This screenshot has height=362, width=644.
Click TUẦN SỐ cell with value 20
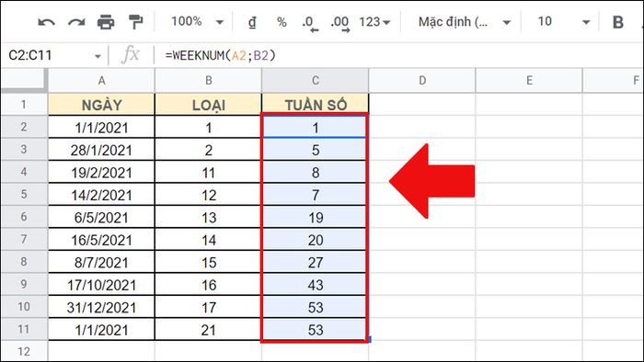315,240
